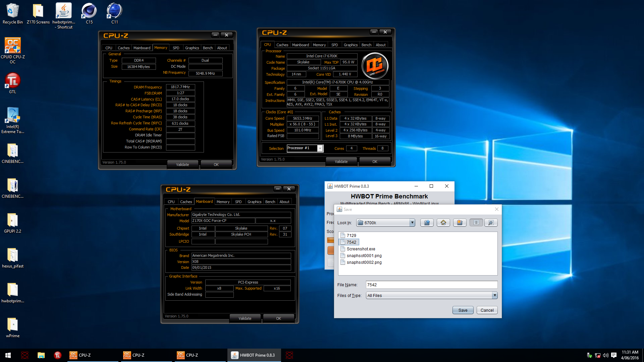Open Caches tab in memory CPU-Z window
Screen dimensions: 644x362
tap(123, 48)
